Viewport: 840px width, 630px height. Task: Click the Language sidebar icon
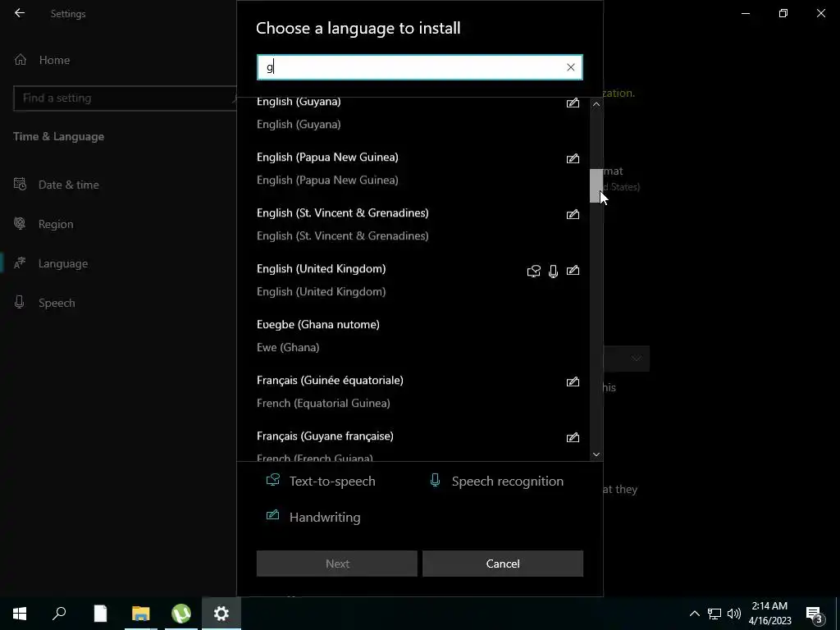[x=20, y=263]
